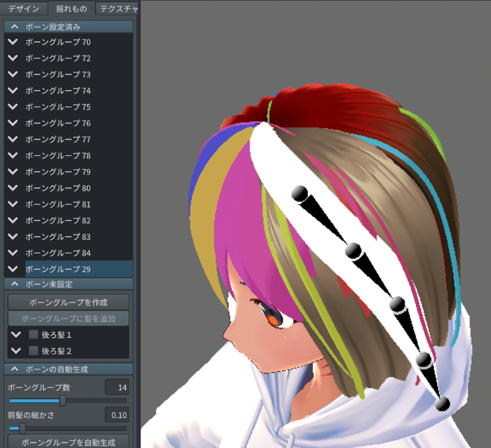Image resolution: width=491 pixels, height=448 pixels.
Task: Select the ボーングループ 80 row
Action: [x=79, y=188]
